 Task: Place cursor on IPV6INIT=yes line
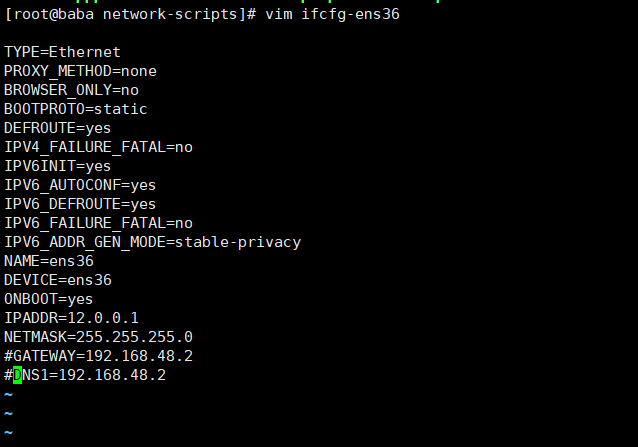tap(57, 166)
